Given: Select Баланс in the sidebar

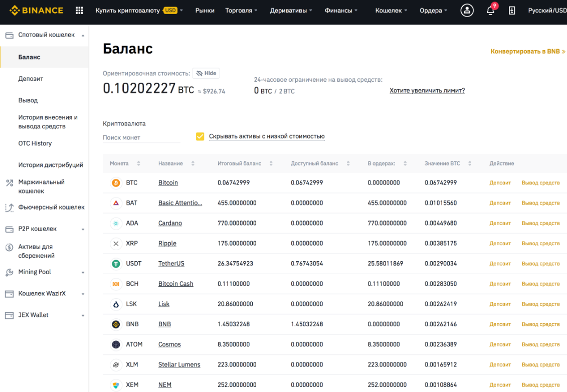Looking at the screenshot, I should (x=44, y=57).
